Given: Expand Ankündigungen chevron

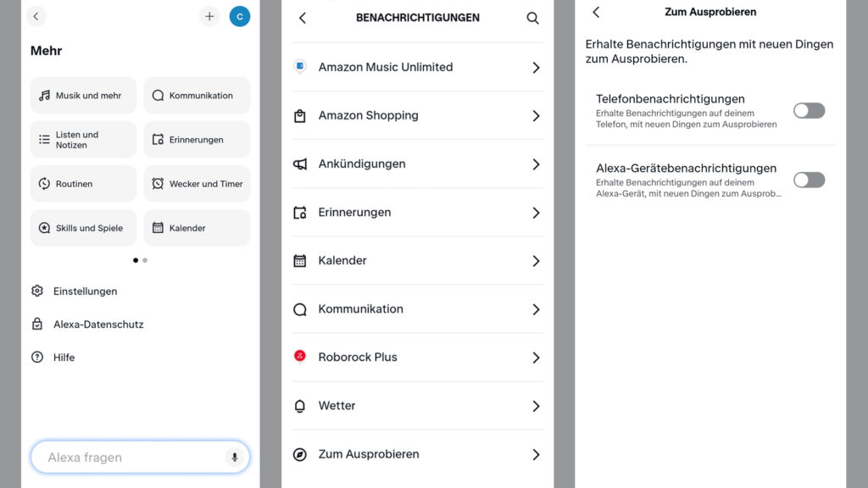Looking at the screenshot, I should coord(536,164).
